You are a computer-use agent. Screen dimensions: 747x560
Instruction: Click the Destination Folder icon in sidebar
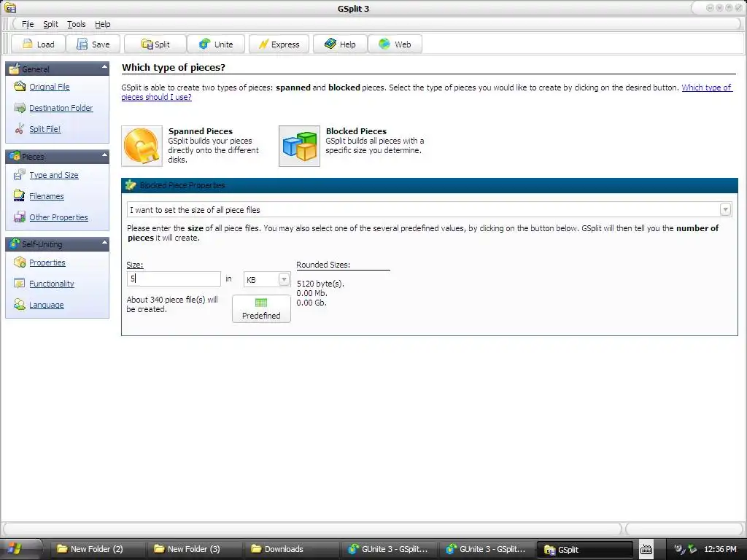point(20,108)
